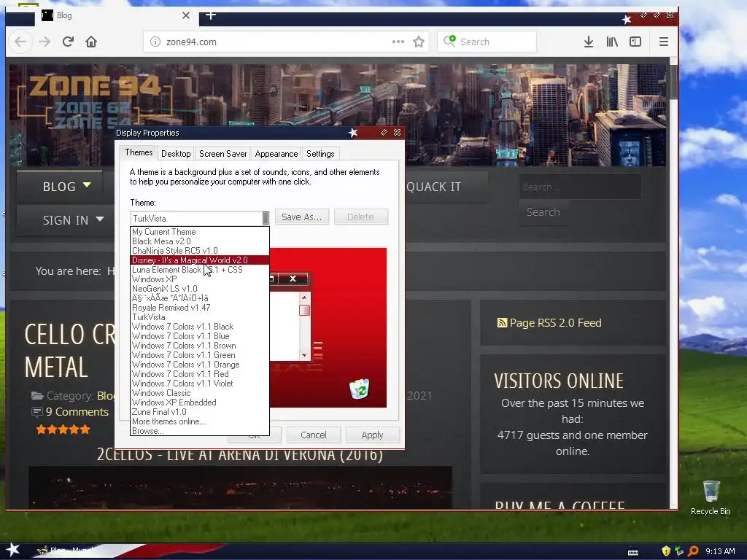The height and width of the screenshot is (560, 747).
Task: Choose Royale Remixed v1.47 theme
Action: [200, 308]
